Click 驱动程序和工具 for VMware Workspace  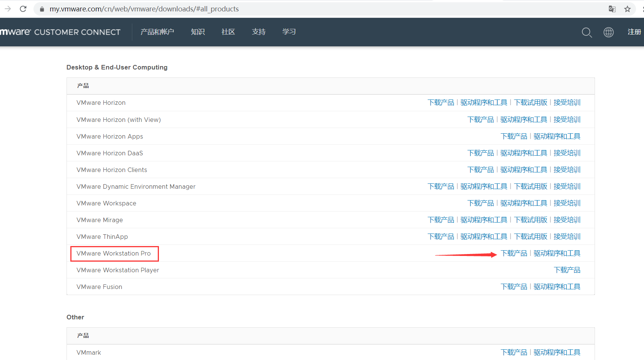[524, 203]
